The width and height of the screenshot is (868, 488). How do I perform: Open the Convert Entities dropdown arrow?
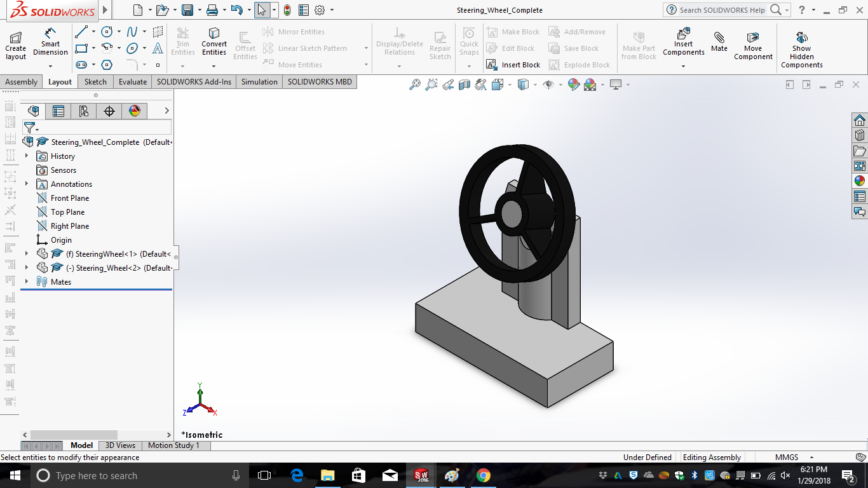214,65
